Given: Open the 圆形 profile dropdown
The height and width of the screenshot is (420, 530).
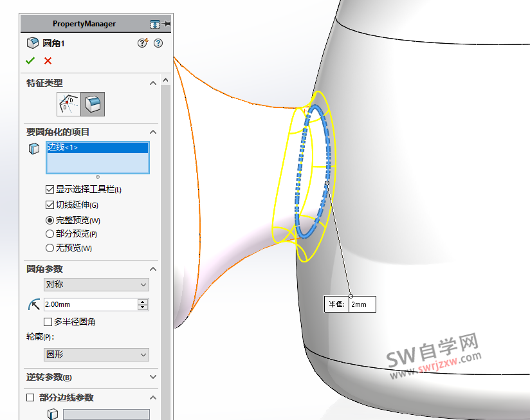Looking at the screenshot, I should pyautogui.click(x=96, y=354).
